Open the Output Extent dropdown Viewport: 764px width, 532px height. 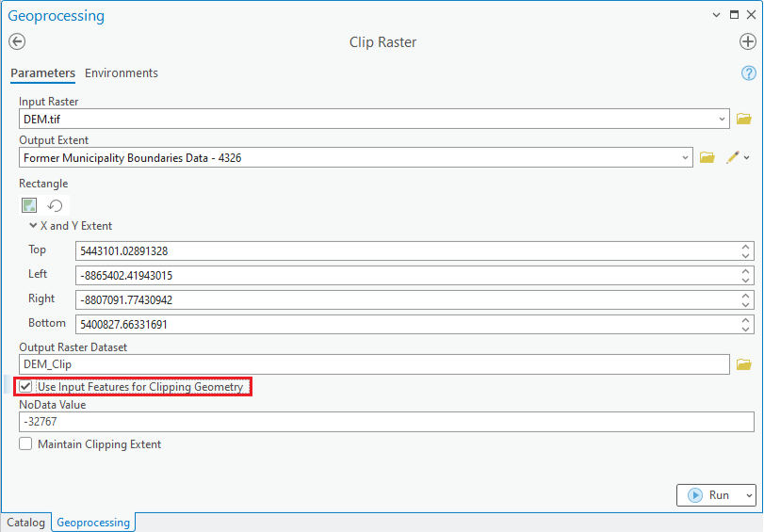coord(685,157)
